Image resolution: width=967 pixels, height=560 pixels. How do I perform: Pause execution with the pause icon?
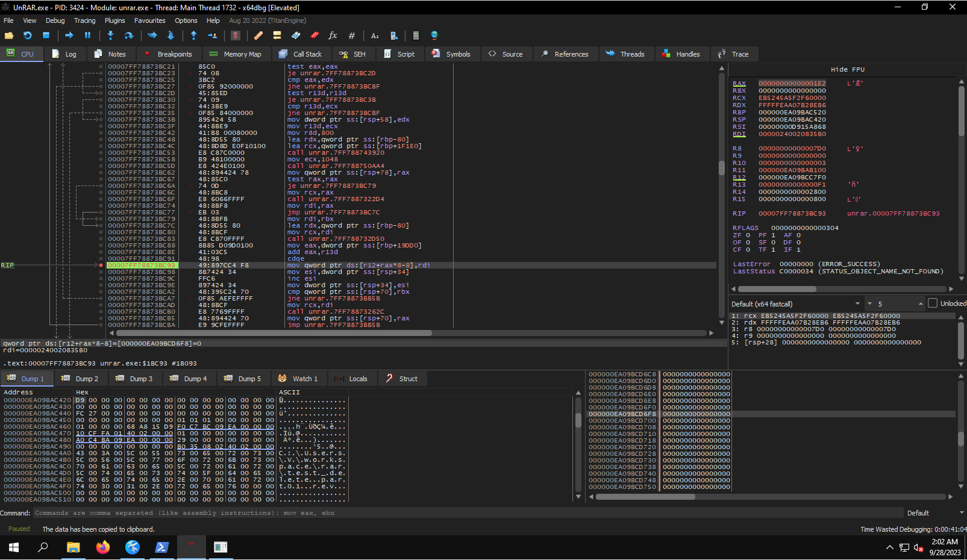point(87,36)
